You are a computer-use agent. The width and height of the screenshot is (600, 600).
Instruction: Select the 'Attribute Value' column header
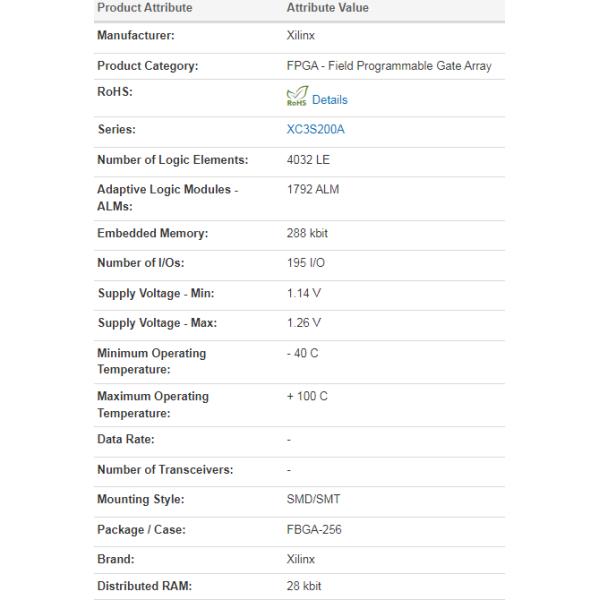328,8
